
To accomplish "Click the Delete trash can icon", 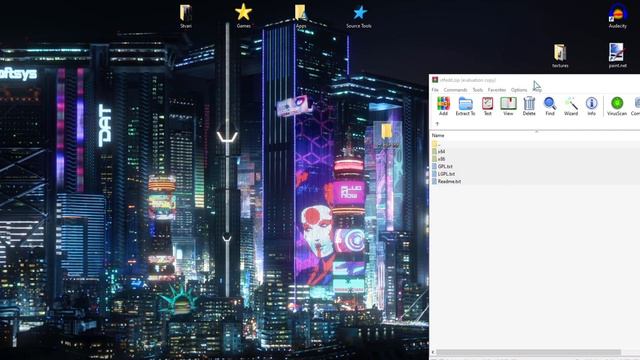I will 529,106.
